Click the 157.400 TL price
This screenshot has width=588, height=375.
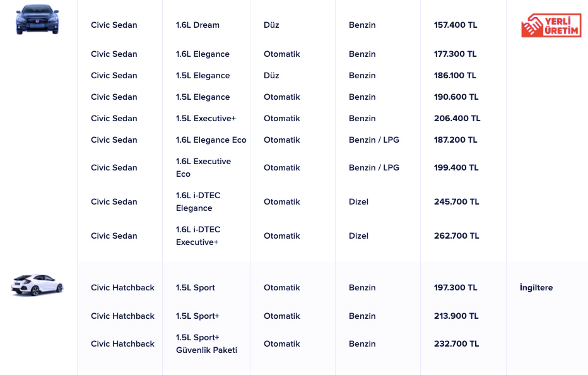(x=456, y=25)
